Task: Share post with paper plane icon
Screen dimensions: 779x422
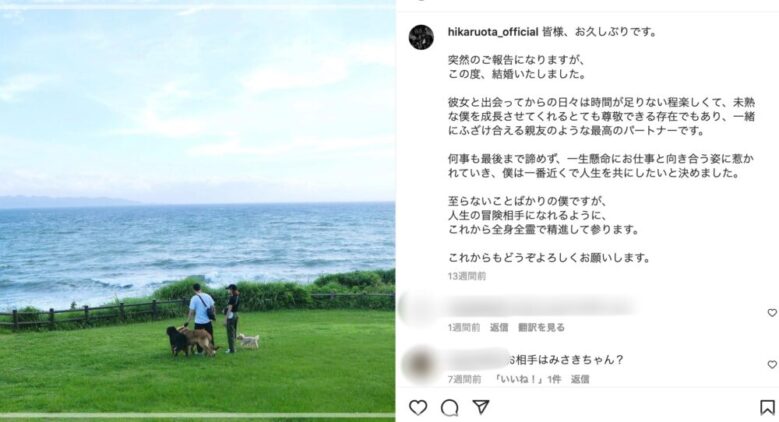Action: (x=481, y=407)
